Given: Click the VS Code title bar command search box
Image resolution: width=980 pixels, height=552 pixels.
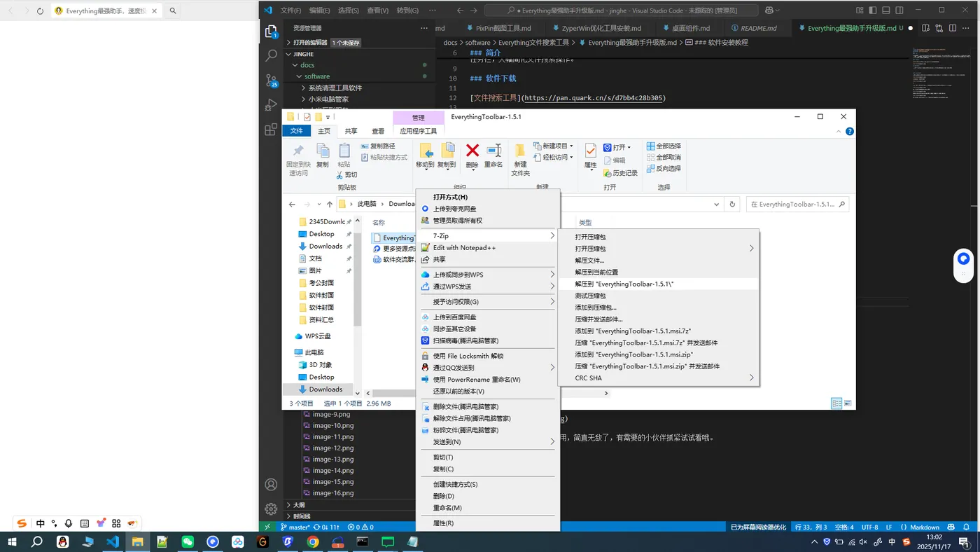Looking at the screenshot, I should coord(622,11).
